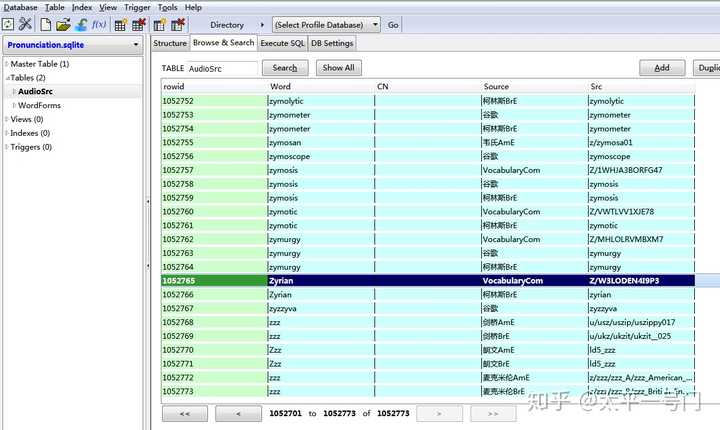Click Src cell 'Z/1WHJA3BORFG47'
The width and height of the screenshot is (720, 430).
641,170
